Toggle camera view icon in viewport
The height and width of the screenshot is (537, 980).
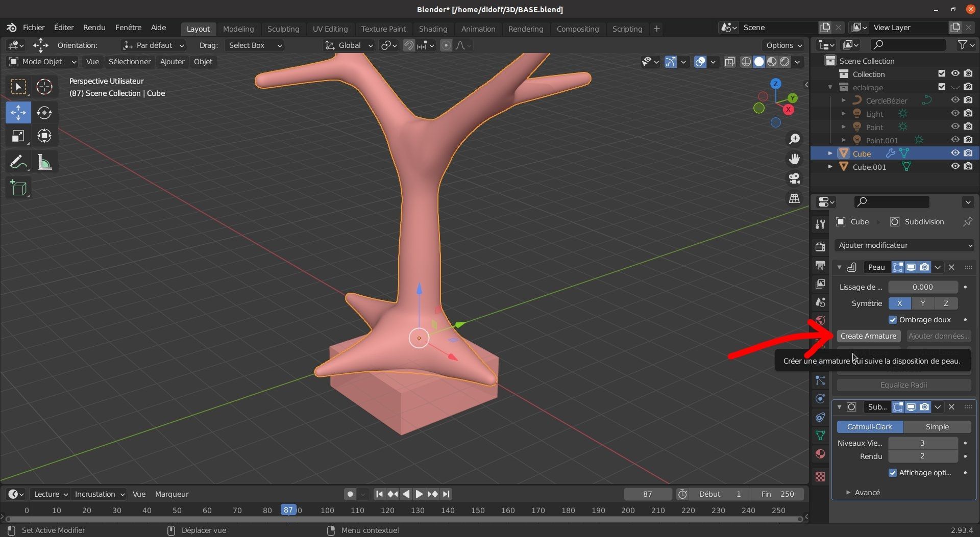click(x=794, y=178)
